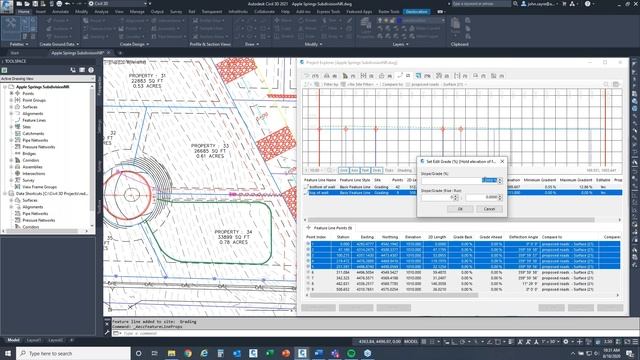Click Cancel in the Set Exit Grade dialog
640x360 pixels.
(489, 209)
